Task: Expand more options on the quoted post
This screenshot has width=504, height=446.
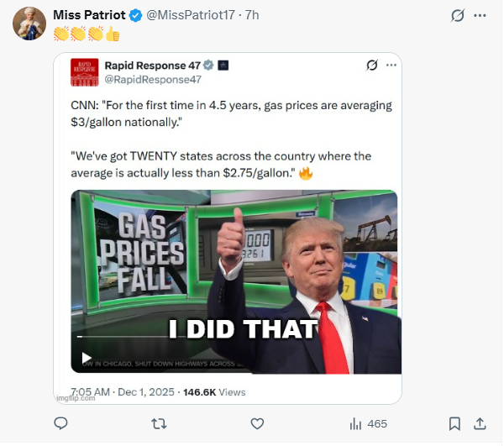Action: point(391,66)
